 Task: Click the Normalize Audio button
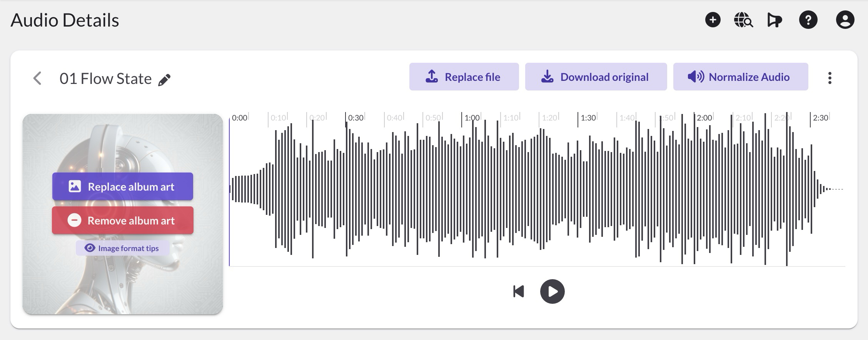[x=741, y=77]
